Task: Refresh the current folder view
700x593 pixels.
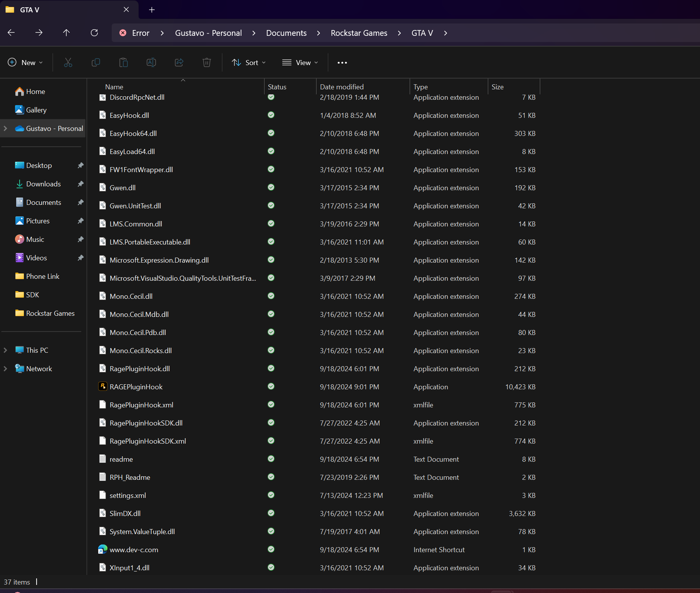Action: [94, 33]
